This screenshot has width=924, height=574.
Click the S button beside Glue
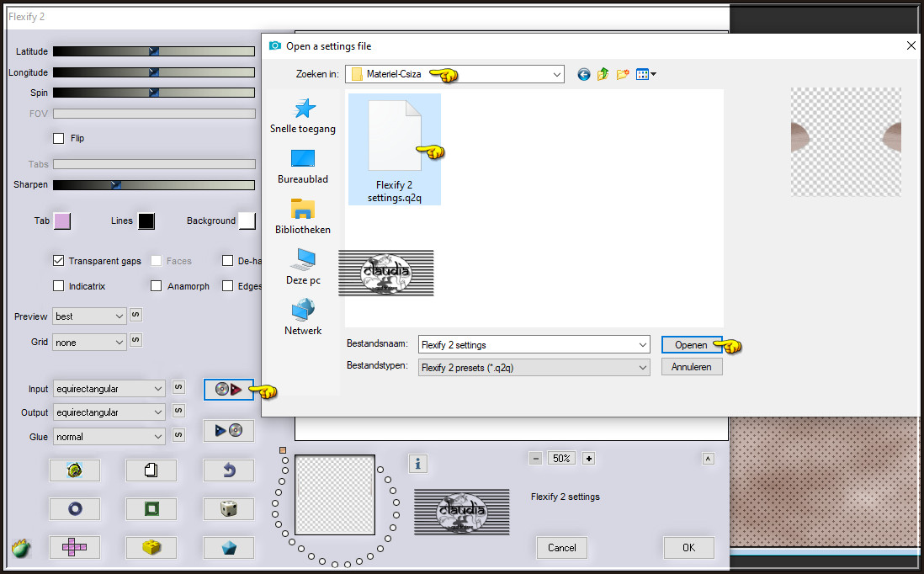(178, 435)
